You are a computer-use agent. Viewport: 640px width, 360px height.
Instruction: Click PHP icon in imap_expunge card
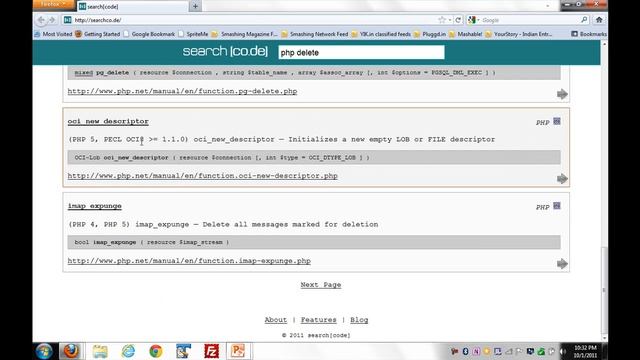[x=557, y=206]
